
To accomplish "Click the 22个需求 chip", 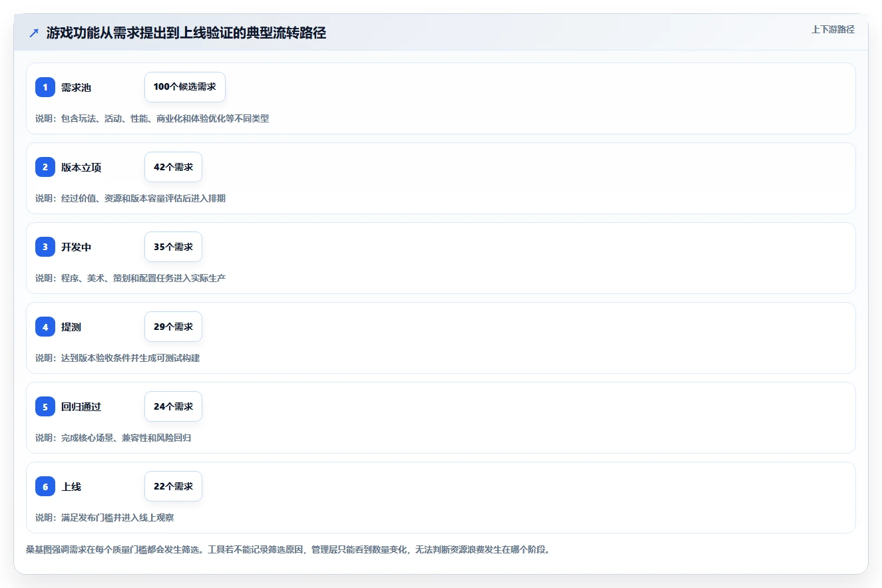I will click(x=173, y=486).
